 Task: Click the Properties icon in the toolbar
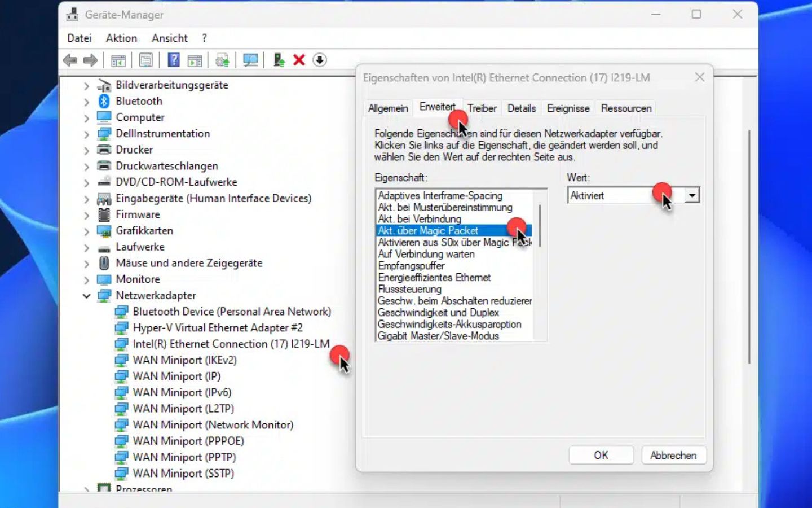[x=145, y=60]
